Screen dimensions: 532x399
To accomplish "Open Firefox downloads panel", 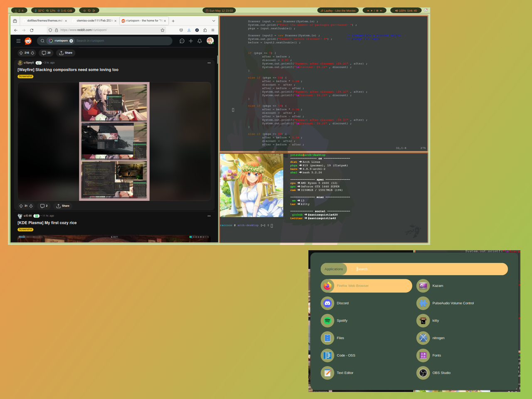I will click(189, 30).
